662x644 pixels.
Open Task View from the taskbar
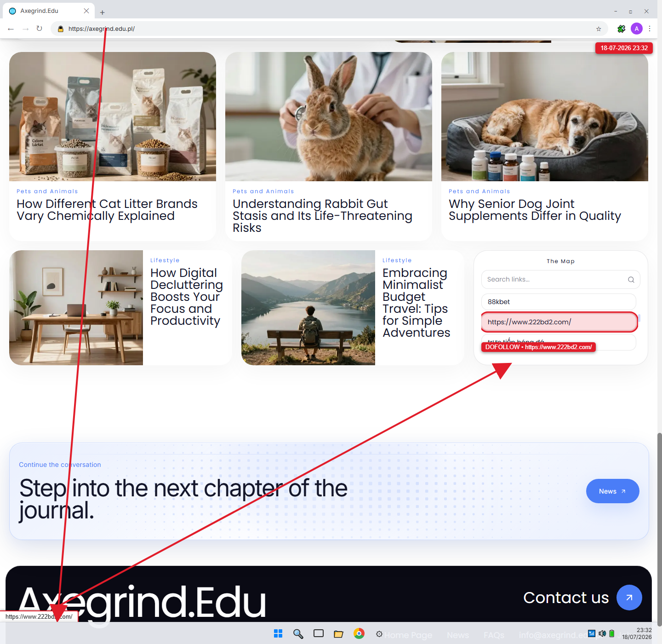tap(319, 634)
